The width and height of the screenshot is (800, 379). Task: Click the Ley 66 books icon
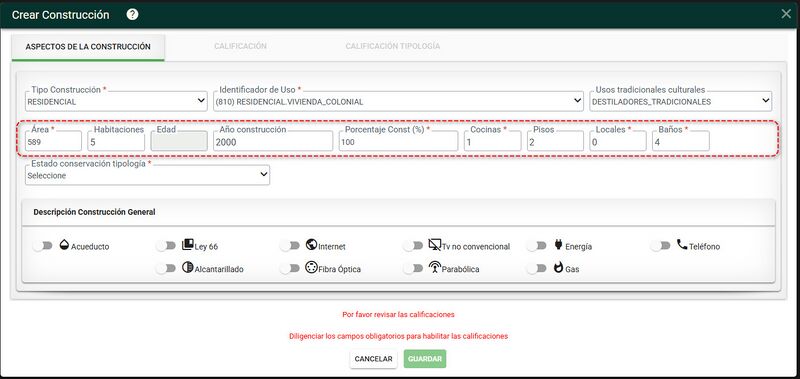(188, 244)
